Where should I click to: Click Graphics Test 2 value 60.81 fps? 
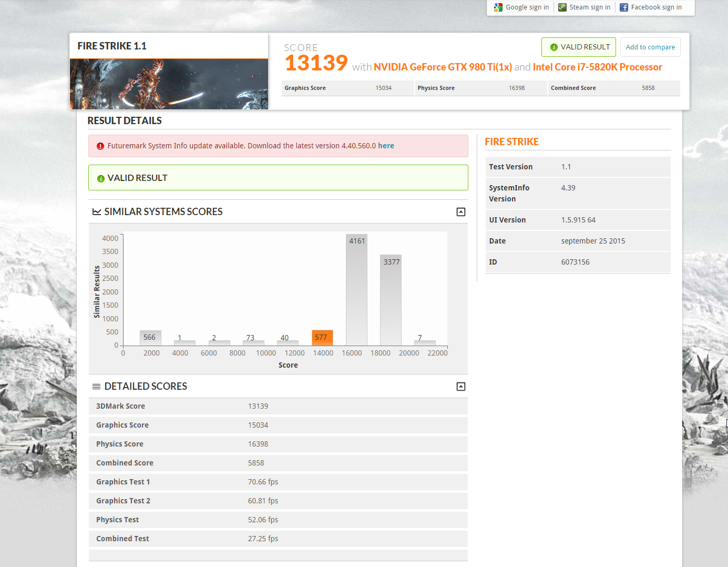(263, 501)
